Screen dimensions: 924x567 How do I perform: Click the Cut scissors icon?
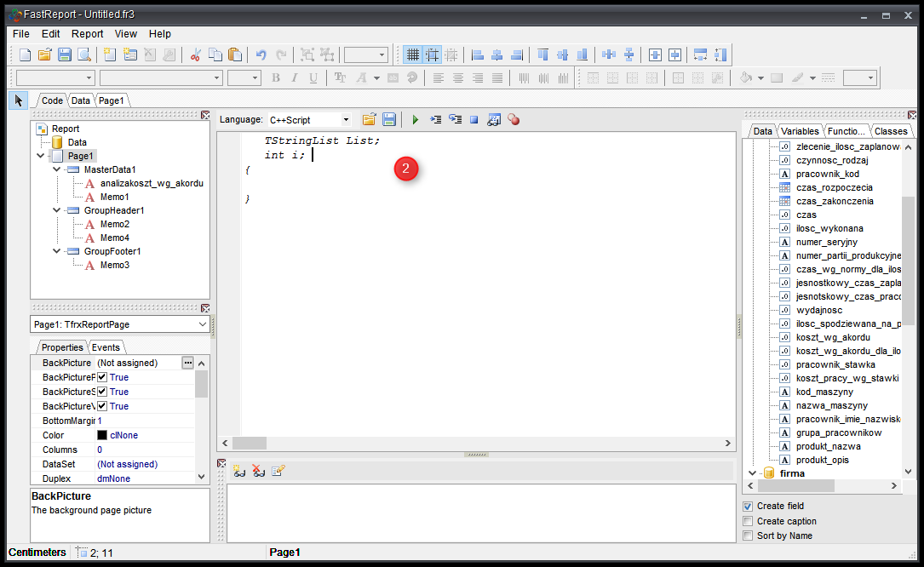[195, 54]
